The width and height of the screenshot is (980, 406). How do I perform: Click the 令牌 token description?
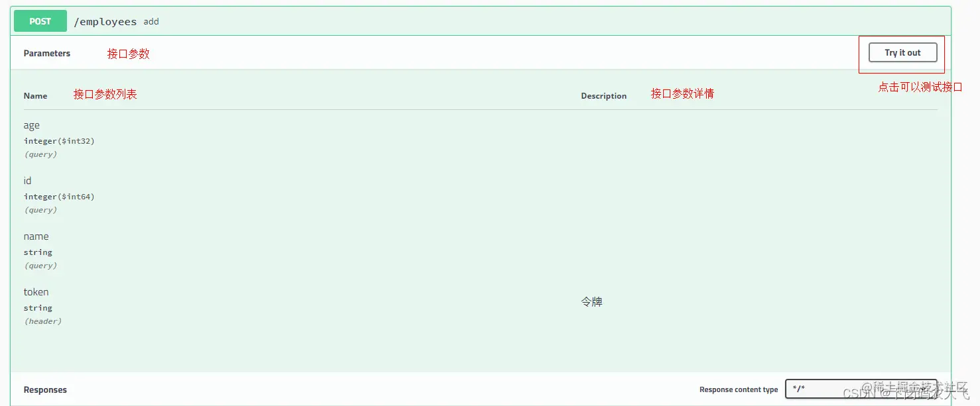point(591,302)
